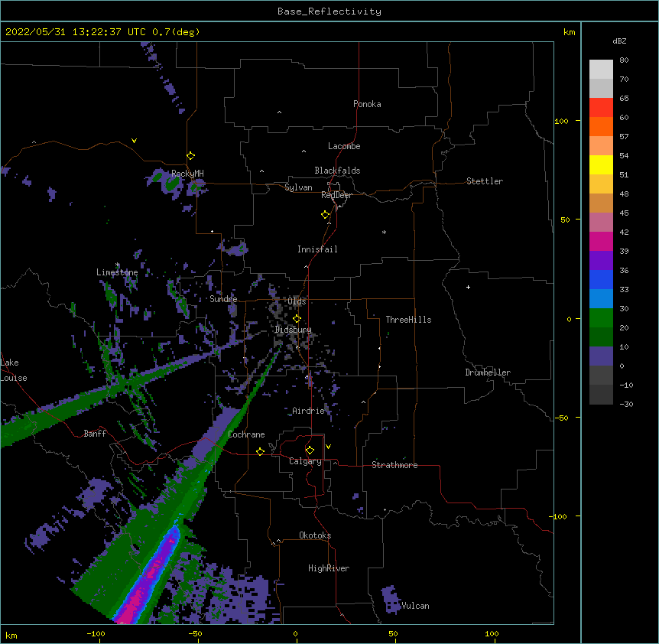Click the white plus marker north of Drumheller
659x644 pixels.
tap(468, 287)
